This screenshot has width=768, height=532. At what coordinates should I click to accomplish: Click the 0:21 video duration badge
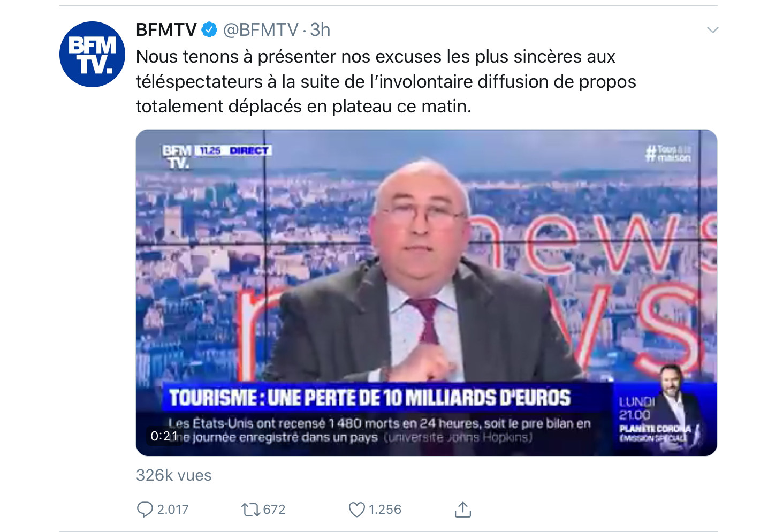164,436
